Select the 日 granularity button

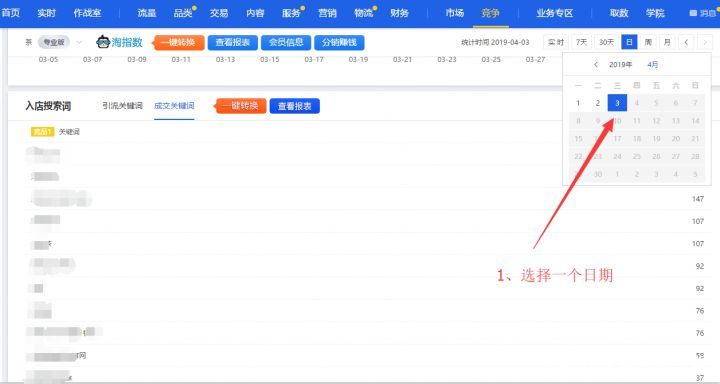point(629,42)
